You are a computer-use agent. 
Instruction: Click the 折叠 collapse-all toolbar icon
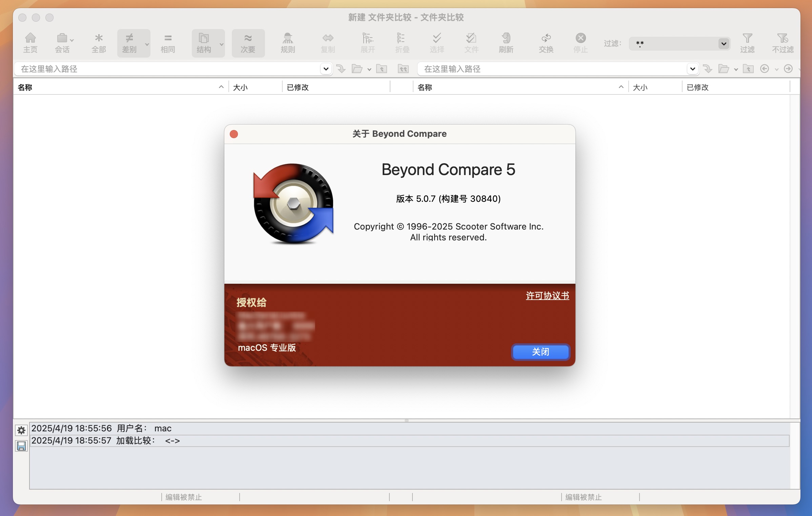pos(402,43)
